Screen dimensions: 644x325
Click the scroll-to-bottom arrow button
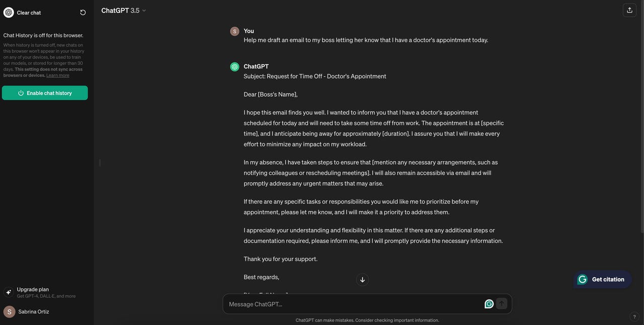click(362, 280)
